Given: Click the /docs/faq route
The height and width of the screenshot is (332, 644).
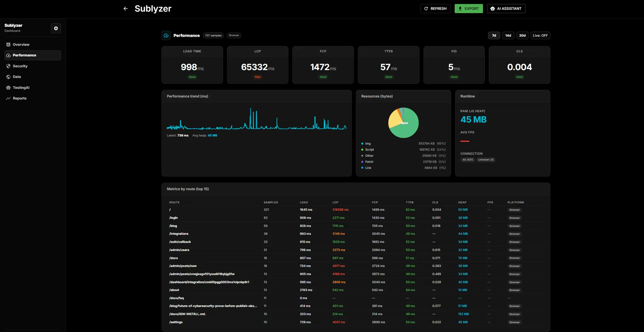Looking at the screenshot, I should pos(176,298).
